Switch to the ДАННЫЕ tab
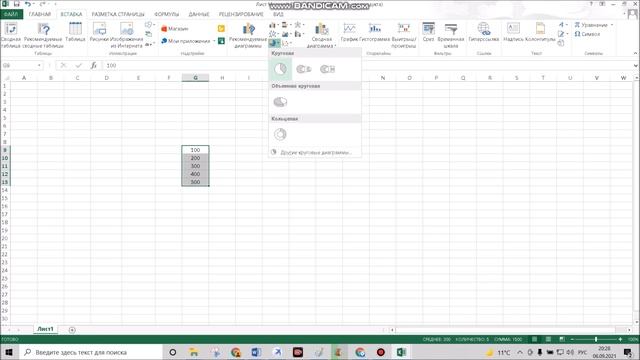This screenshot has height=360, width=640. coord(199,14)
